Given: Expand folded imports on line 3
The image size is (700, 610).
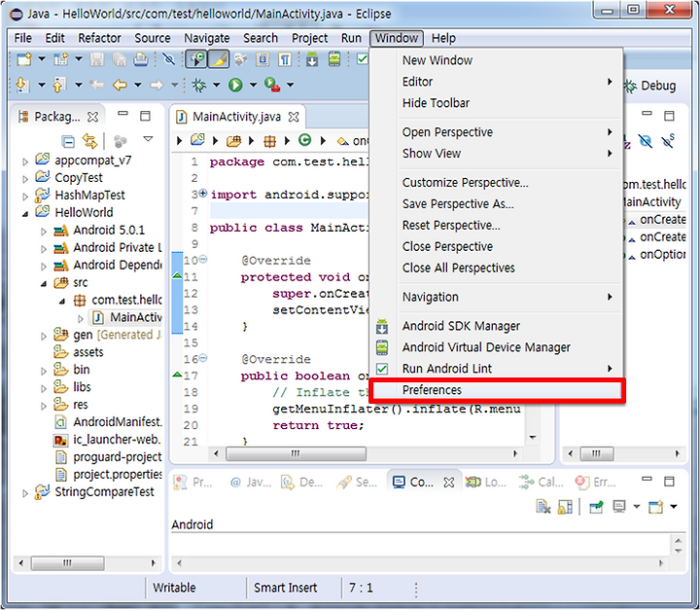Looking at the screenshot, I should coord(202,194).
